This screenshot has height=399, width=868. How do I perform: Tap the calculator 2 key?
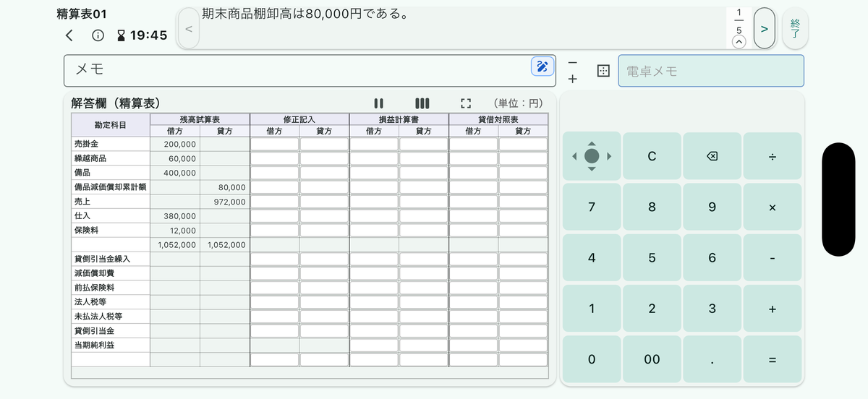pyautogui.click(x=652, y=309)
